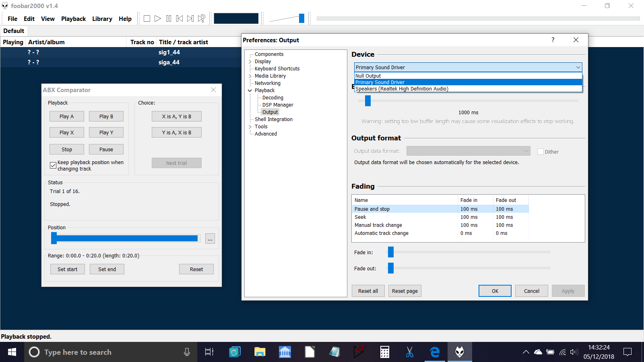Click the Random playback toolbar icon
The height and width of the screenshot is (362, 644).
tap(202, 19)
